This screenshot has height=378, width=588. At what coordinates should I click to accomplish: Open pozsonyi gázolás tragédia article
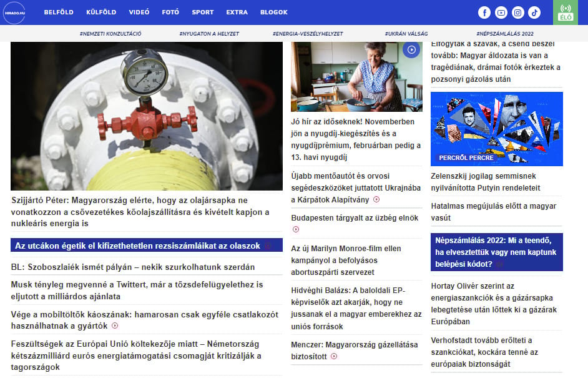tap(496, 62)
